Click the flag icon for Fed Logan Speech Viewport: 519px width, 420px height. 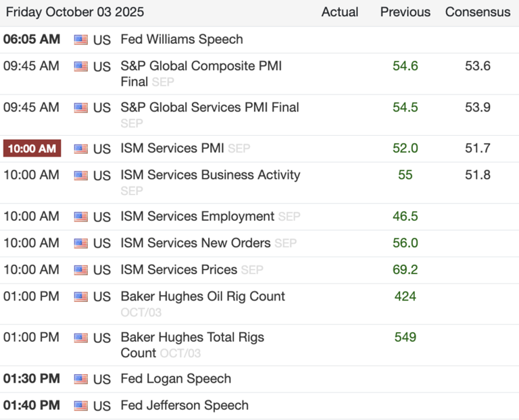pos(81,379)
